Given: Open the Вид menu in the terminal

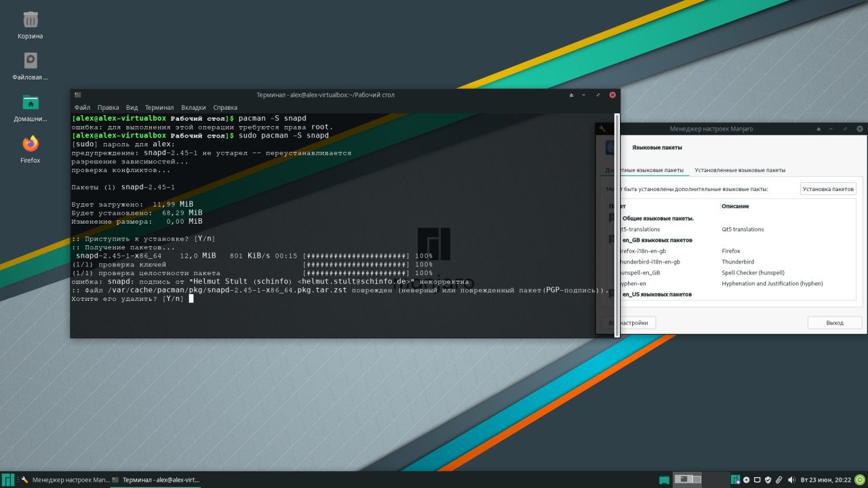Looking at the screenshot, I should click(x=132, y=108).
